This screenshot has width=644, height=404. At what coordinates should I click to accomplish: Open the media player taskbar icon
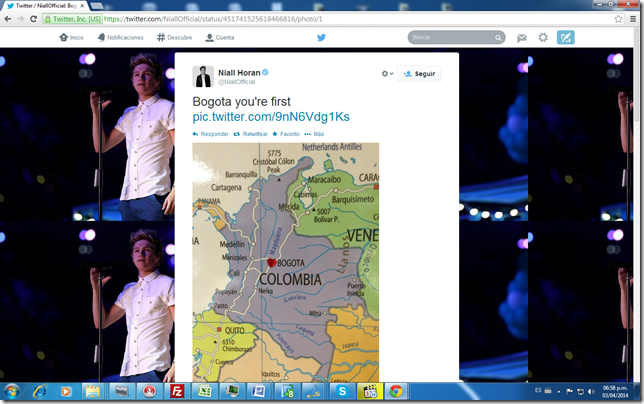[x=66, y=392]
